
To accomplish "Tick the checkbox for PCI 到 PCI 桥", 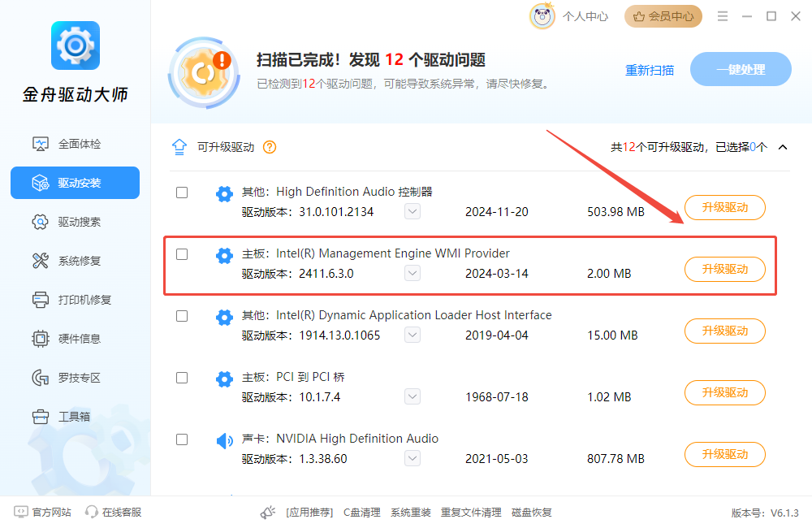I will (182, 378).
